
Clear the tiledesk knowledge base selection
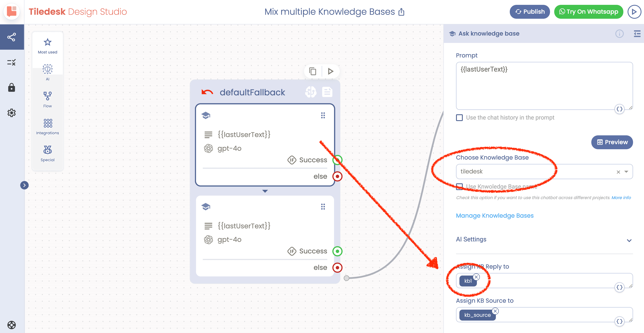coord(618,172)
